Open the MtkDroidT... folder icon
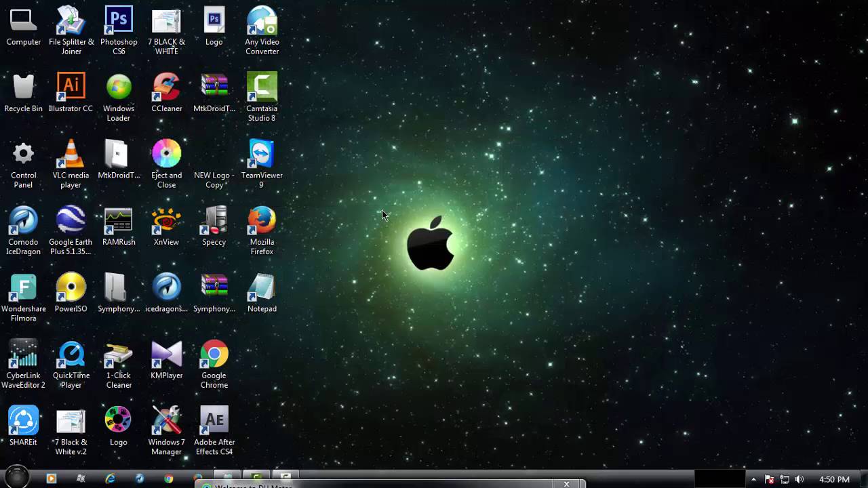This screenshot has width=868, height=488. (119, 160)
